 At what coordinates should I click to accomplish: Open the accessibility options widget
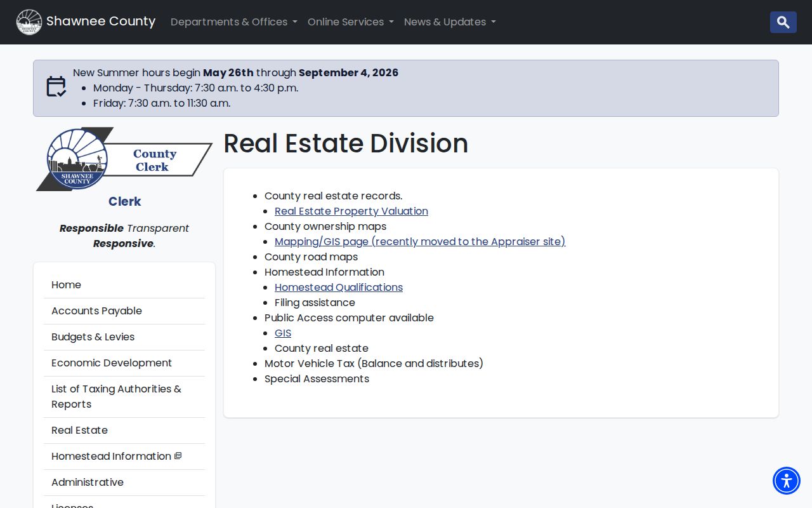click(x=787, y=481)
